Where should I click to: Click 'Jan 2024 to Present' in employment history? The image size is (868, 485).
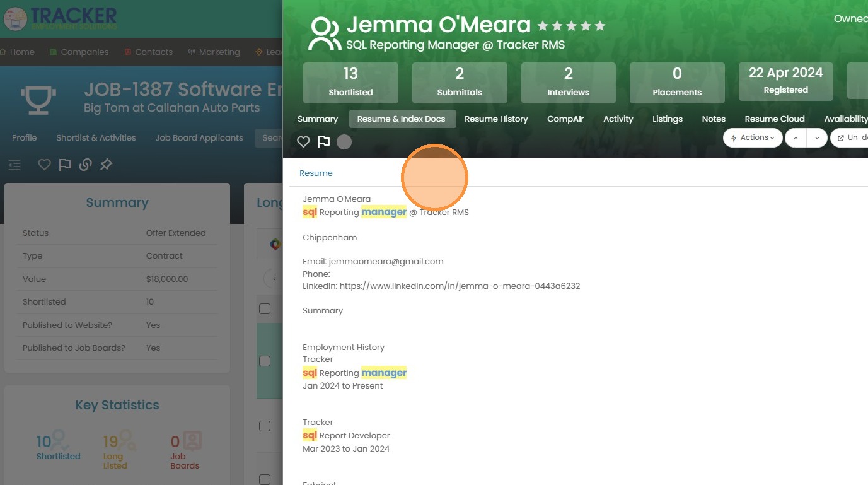click(x=343, y=385)
